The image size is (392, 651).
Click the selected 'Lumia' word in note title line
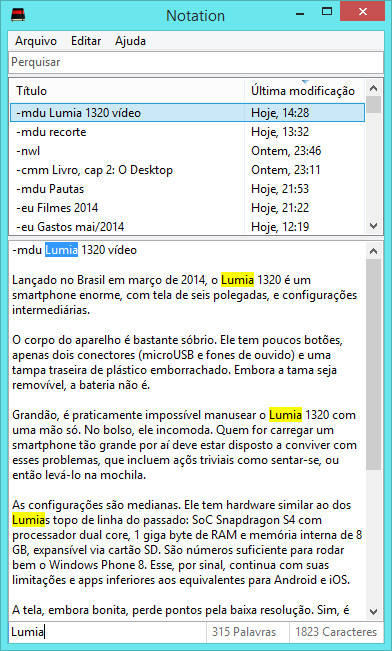(x=61, y=250)
